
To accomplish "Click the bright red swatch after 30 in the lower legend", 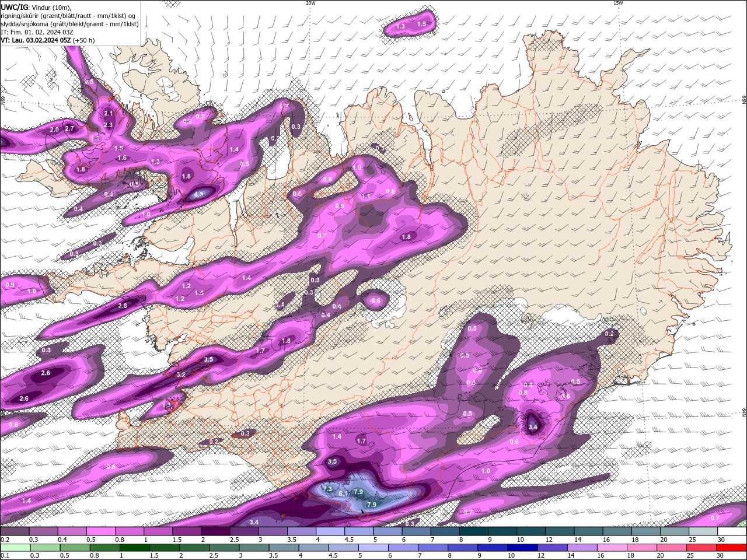I will (732, 548).
